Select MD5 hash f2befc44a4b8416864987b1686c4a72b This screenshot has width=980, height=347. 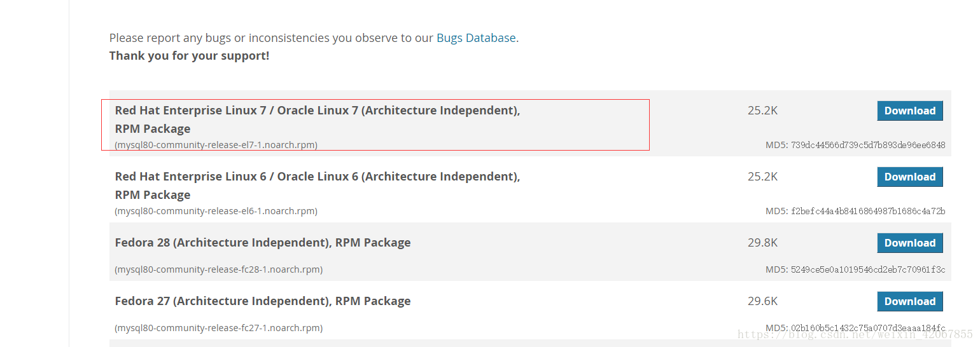[868, 211]
